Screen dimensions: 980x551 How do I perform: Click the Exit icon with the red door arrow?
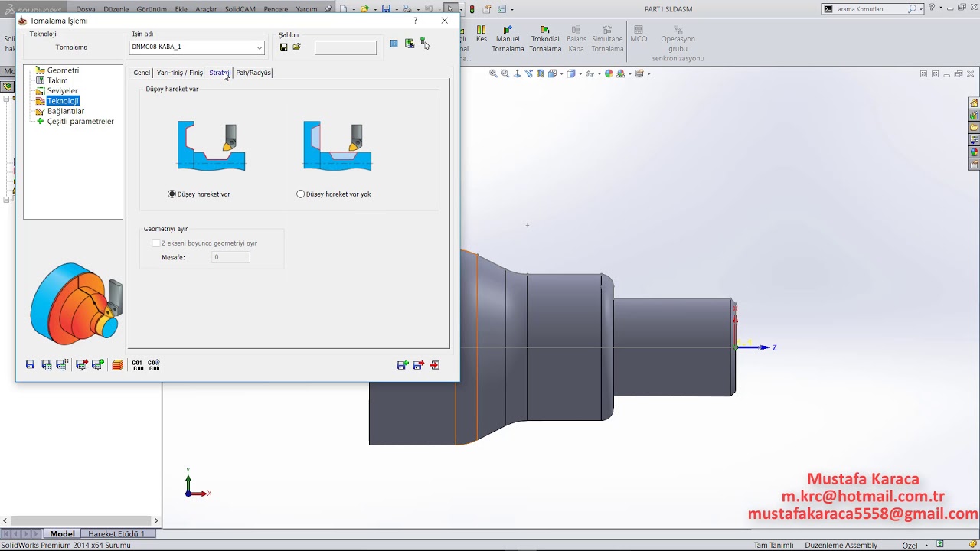(435, 365)
